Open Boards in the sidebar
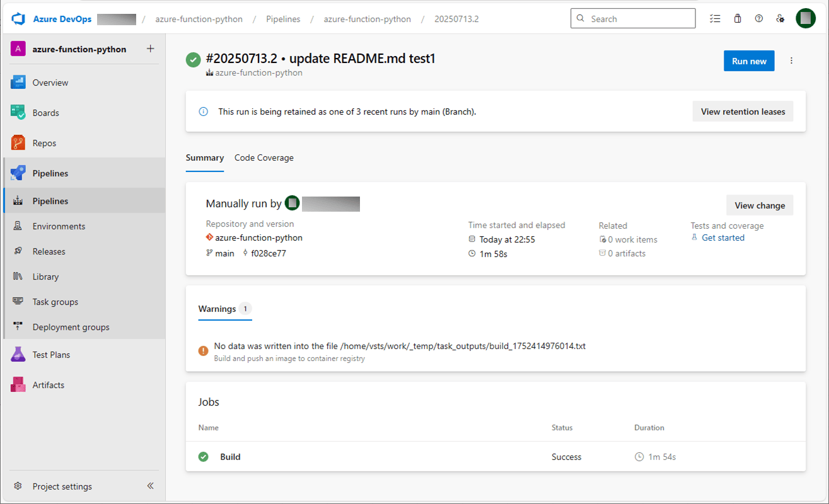829x504 pixels. tap(84, 113)
